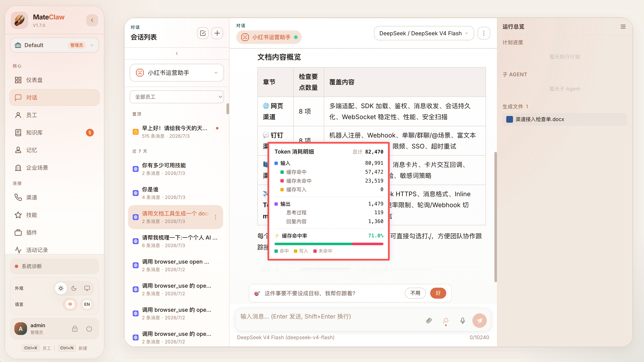
Task: Click the 小红书运营助手 agent chip in header
Action: pyautogui.click(x=269, y=37)
